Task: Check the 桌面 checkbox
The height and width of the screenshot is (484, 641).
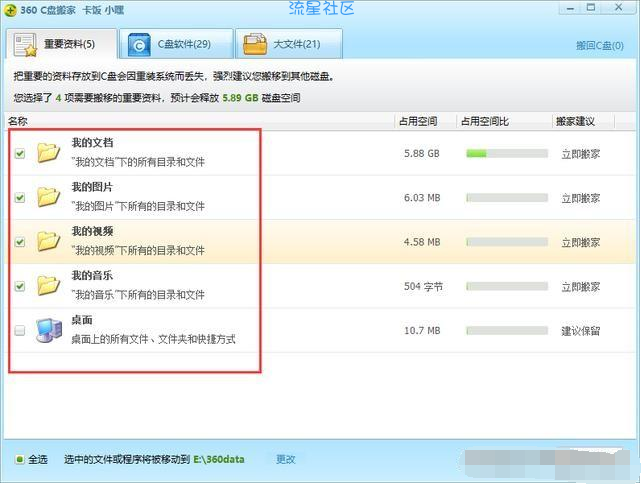Action: 20,330
